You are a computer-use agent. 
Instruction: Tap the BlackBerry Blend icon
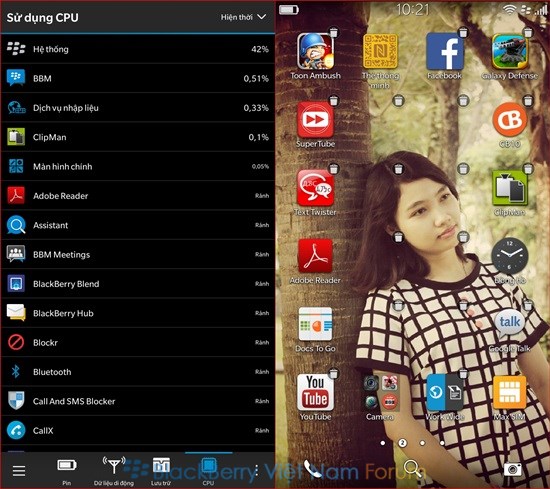point(16,284)
